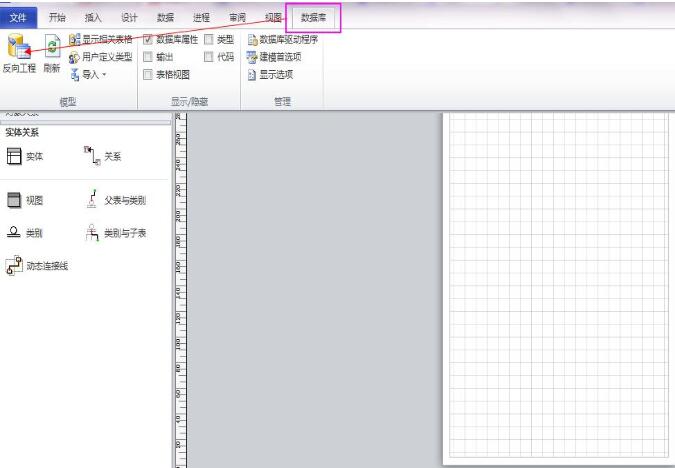Select the 动态连接线 connector shape
This screenshot has width=675, height=468.
point(37,266)
